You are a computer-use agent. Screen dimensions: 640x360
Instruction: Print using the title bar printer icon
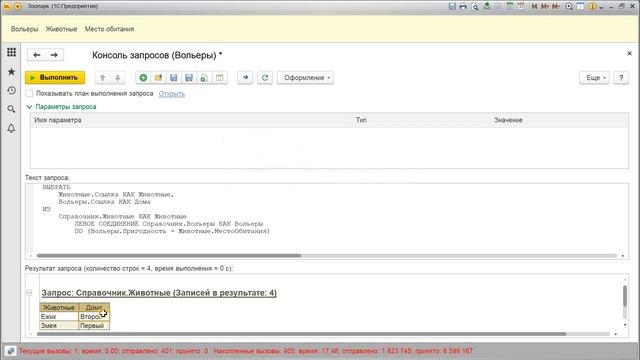coord(463,6)
